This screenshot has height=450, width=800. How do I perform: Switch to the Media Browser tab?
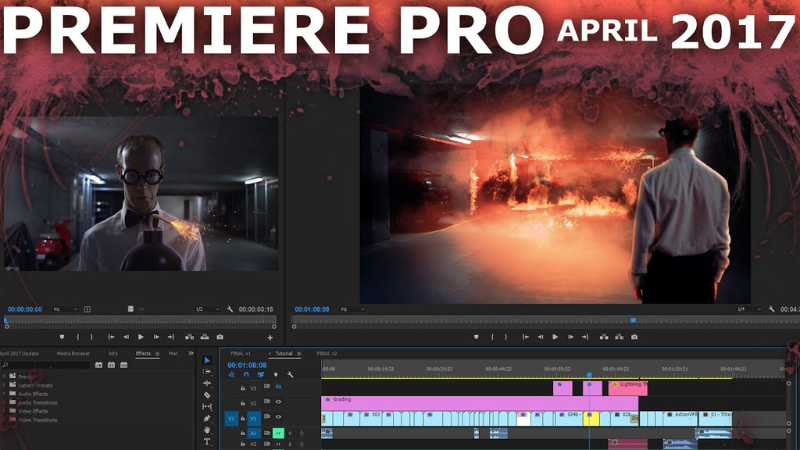point(72,353)
